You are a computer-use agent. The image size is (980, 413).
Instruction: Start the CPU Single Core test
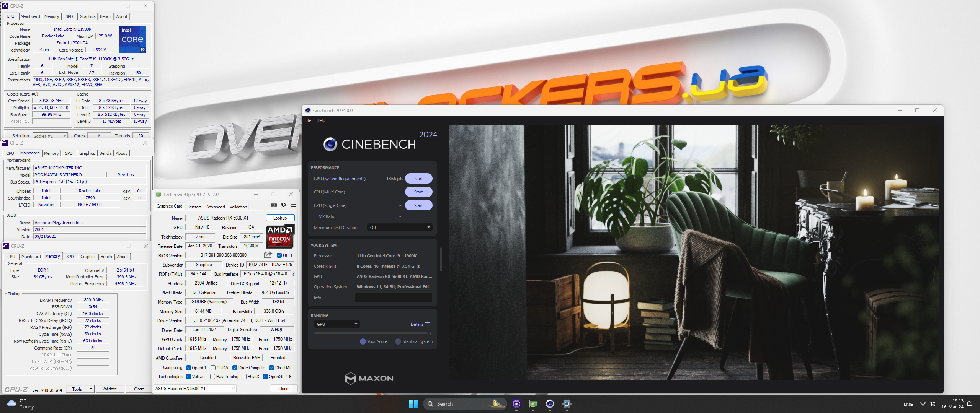coord(418,205)
